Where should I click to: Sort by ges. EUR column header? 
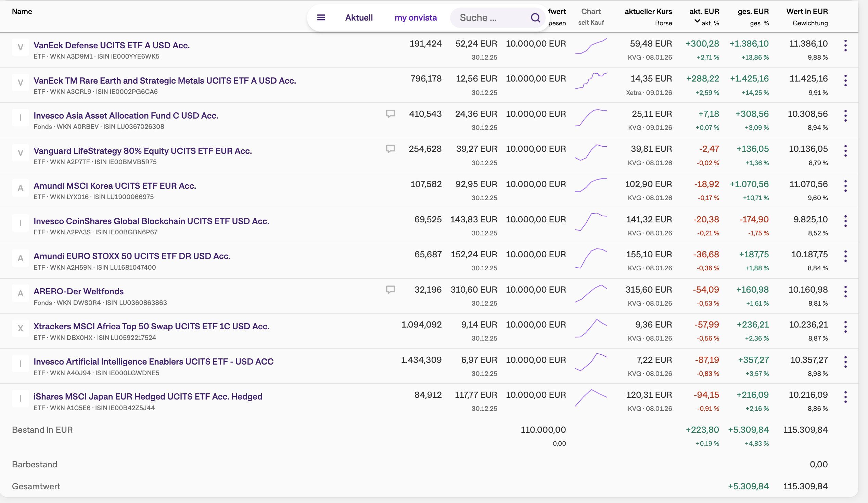(x=753, y=12)
